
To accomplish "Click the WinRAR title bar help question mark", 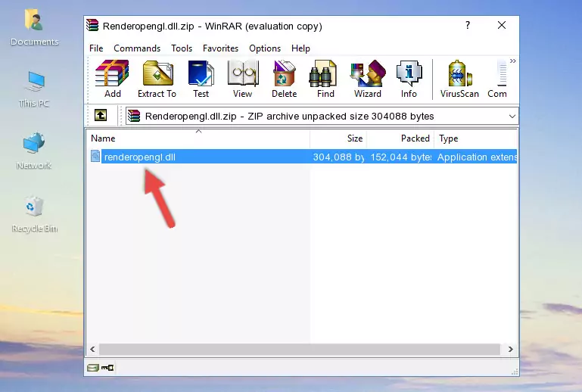I will point(468,25).
